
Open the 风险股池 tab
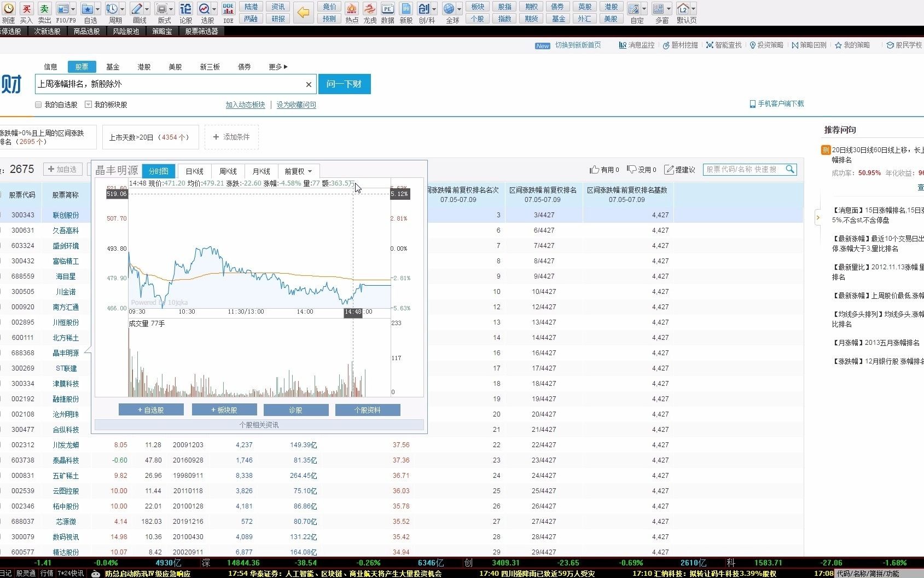tap(126, 31)
